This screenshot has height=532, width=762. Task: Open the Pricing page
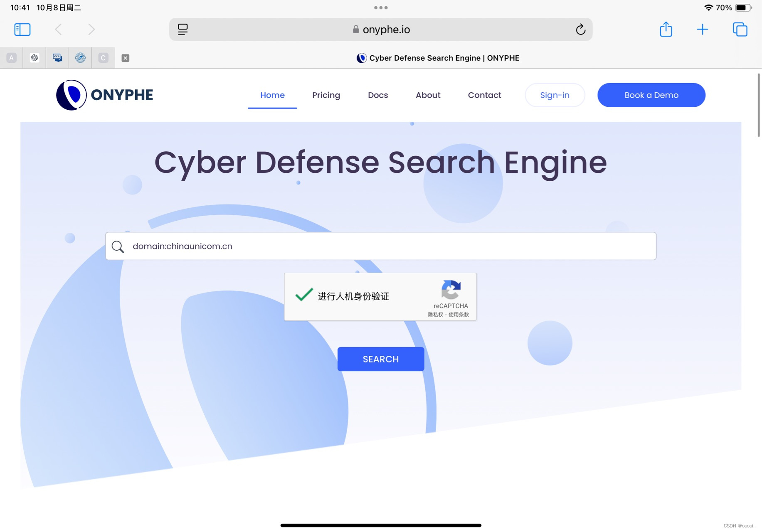point(326,95)
